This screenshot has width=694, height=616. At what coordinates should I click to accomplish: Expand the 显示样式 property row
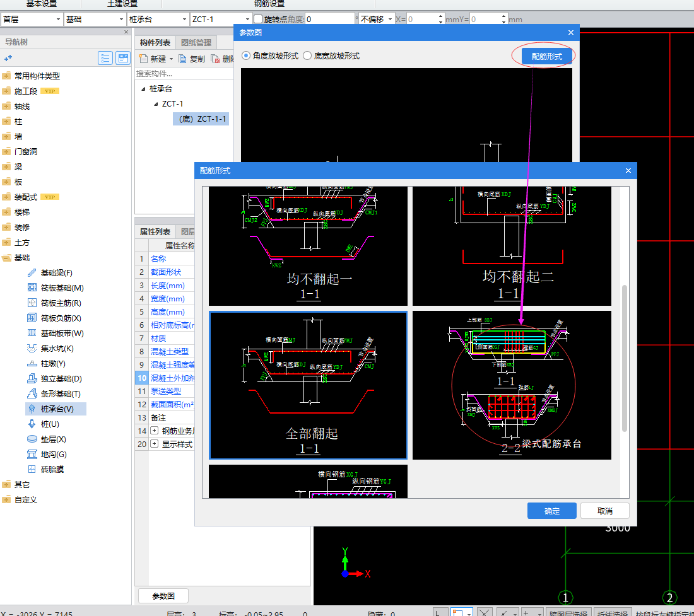pyautogui.click(x=154, y=444)
